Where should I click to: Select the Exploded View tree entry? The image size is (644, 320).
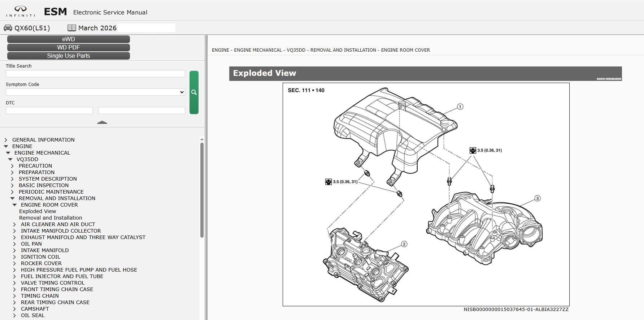pos(38,211)
